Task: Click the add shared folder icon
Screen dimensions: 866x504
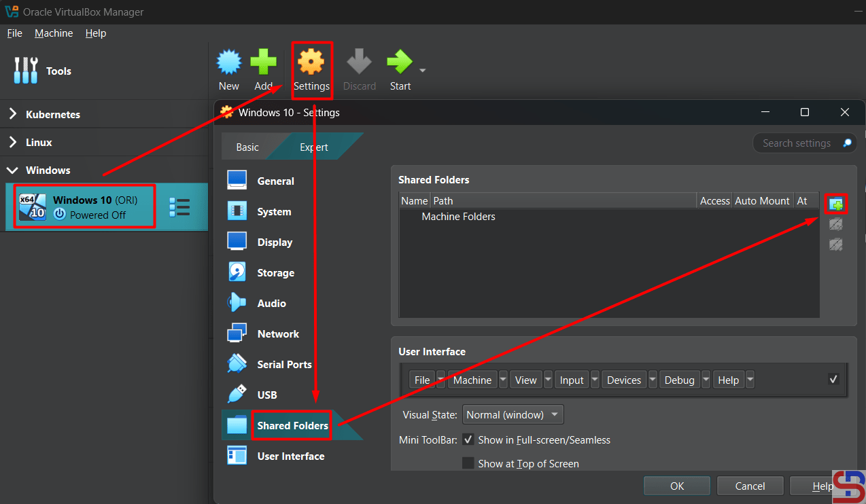Action: (836, 203)
